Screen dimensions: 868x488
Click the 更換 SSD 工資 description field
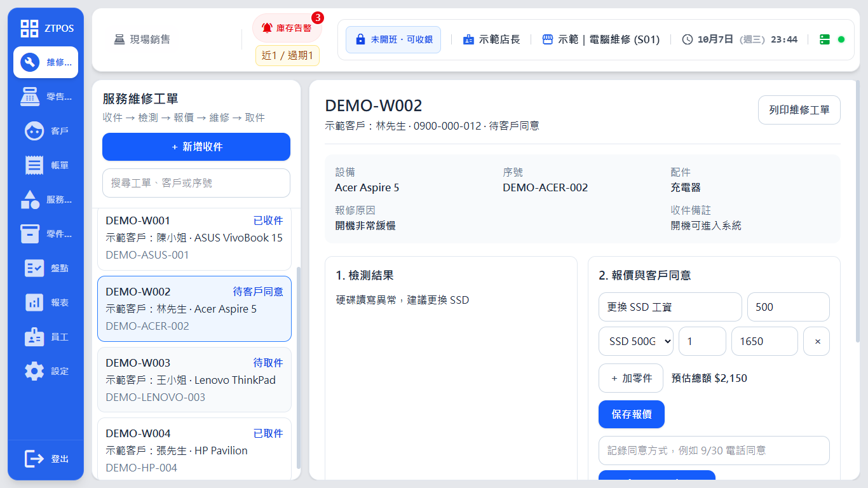[670, 307]
